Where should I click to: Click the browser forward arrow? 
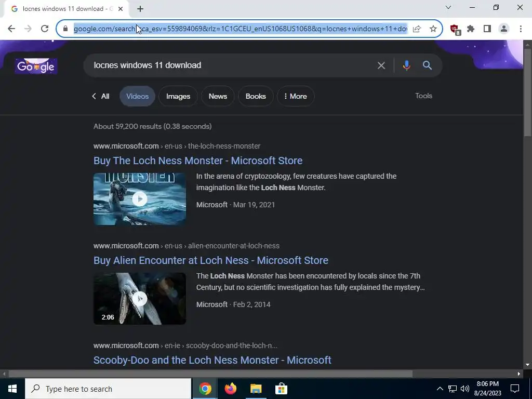[28, 29]
